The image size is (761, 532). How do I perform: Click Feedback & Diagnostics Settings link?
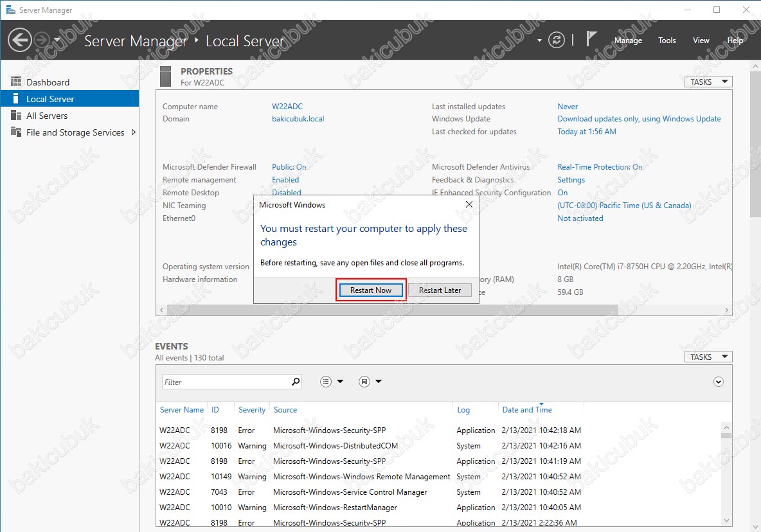(x=571, y=179)
